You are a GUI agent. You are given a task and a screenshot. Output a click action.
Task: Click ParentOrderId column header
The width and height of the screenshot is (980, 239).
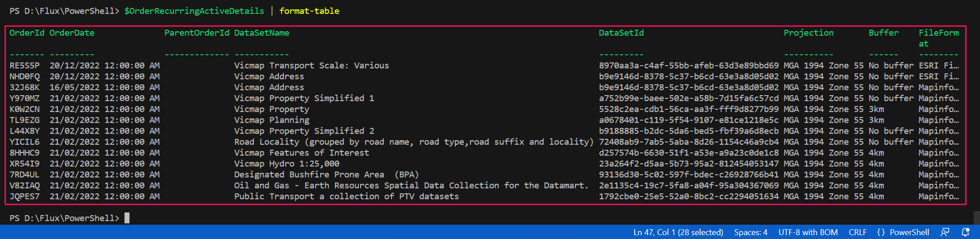pos(197,33)
